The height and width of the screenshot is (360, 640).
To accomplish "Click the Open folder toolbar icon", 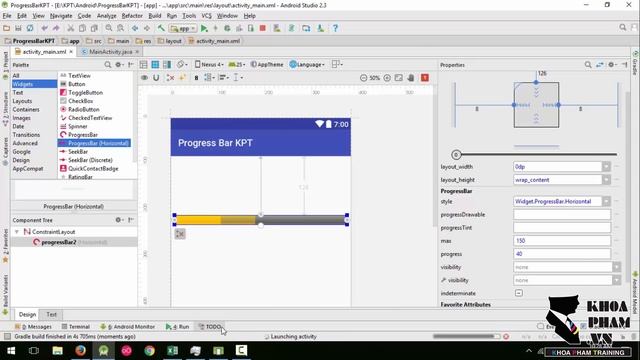I will click(x=7, y=28).
